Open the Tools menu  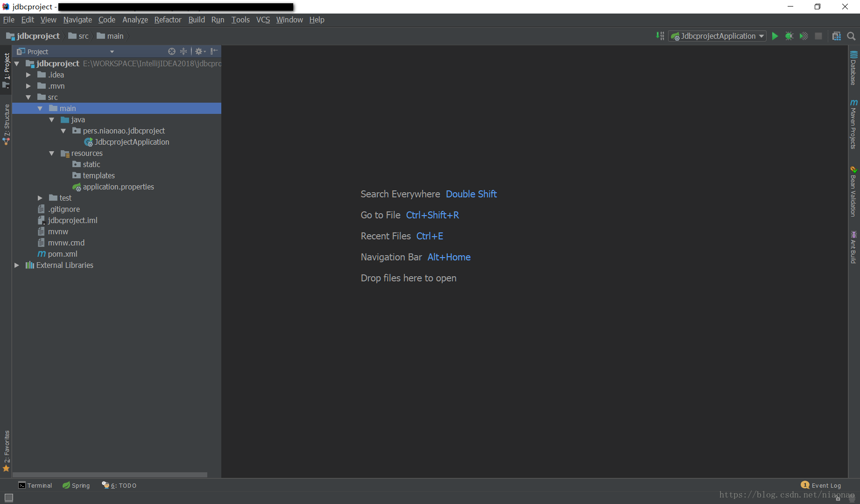(240, 20)
